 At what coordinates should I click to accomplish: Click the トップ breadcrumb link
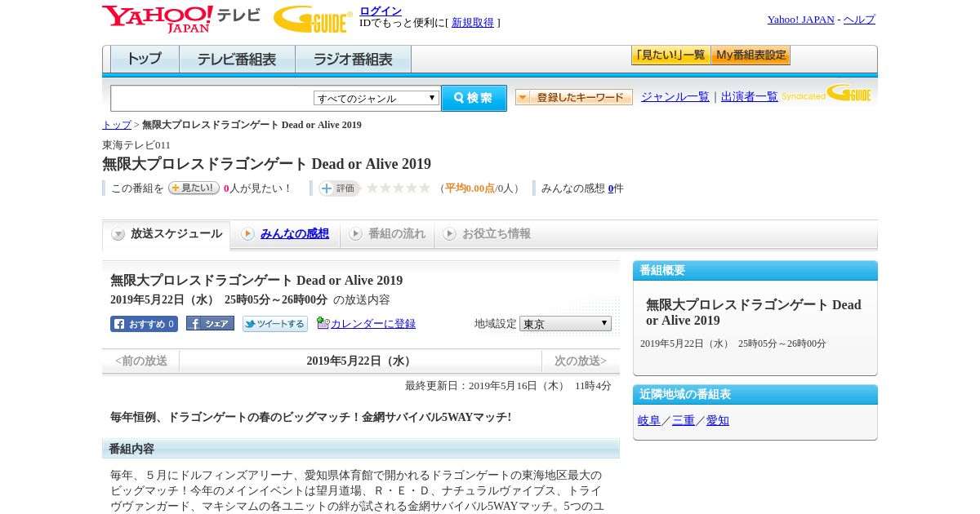[117, 125]
